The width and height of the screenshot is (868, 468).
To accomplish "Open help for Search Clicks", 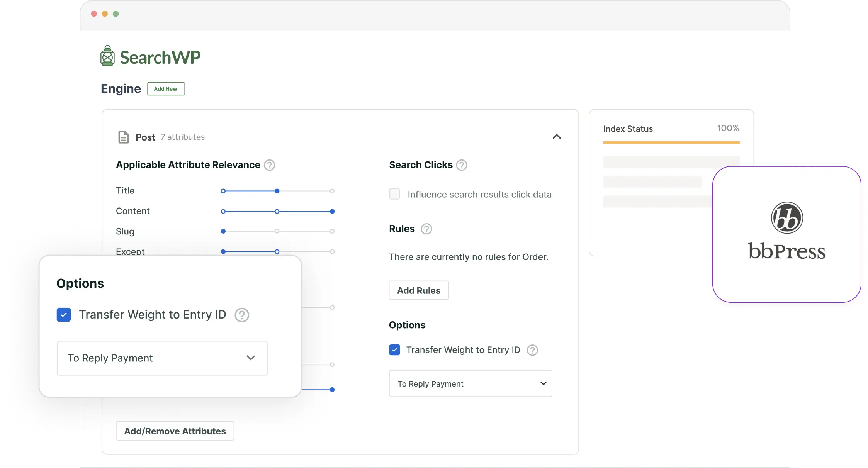I will [461, 165].
